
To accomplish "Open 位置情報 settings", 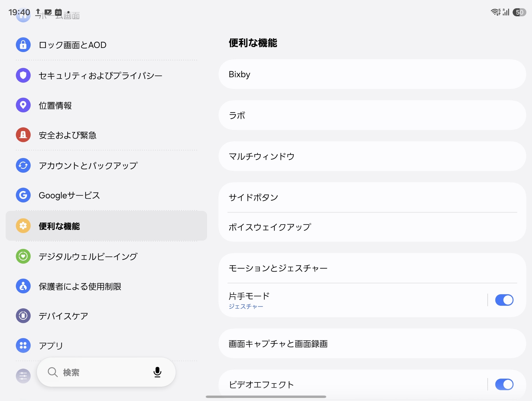I will (106, 105).
